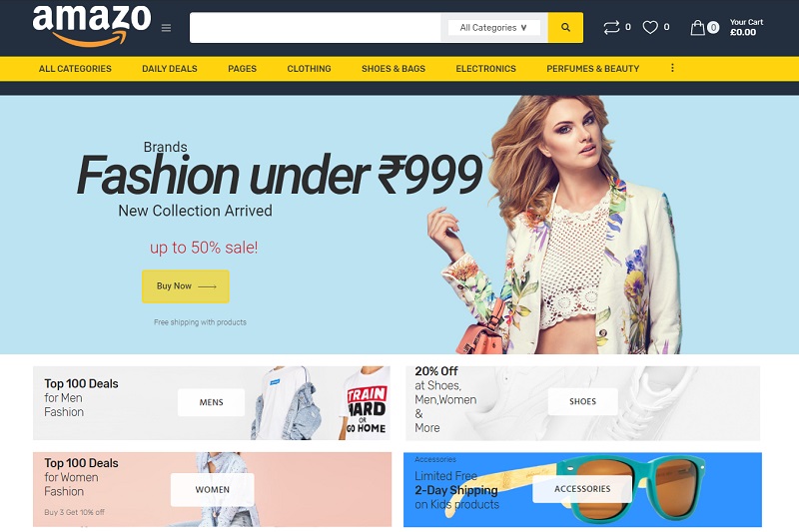Click the MENS banner button
The height and width of the screenshot is (532, 799).
tap(211, 402)
